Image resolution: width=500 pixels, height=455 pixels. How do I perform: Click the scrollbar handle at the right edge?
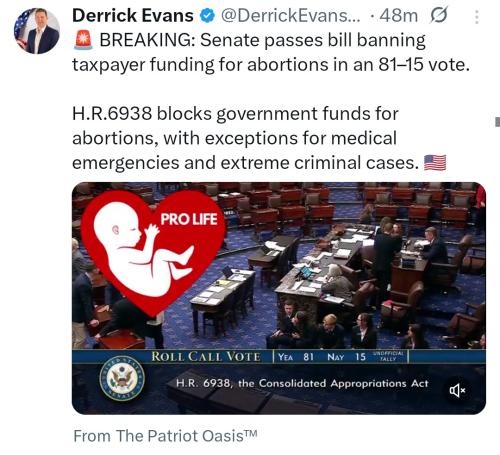coord(497,122)
